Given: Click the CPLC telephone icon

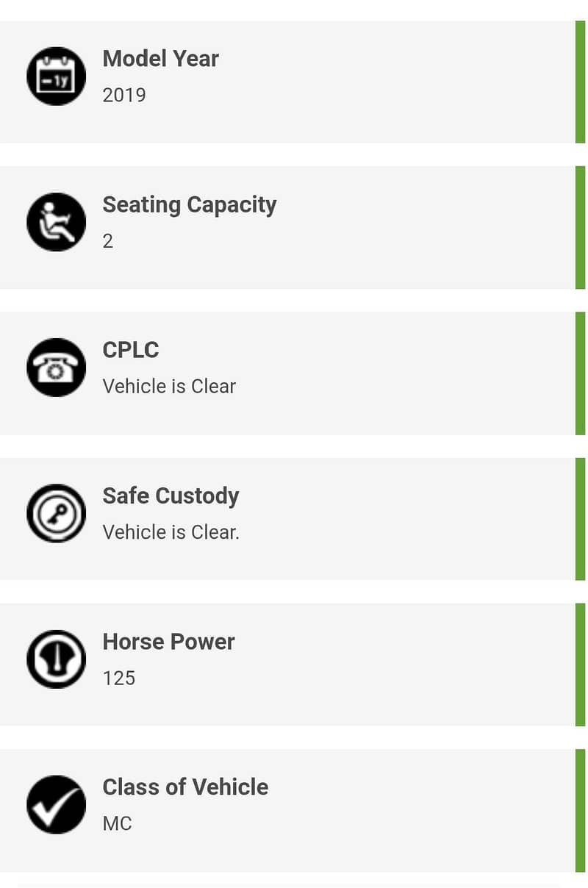Looking at the screenshot, I should (x=57, y=368).
